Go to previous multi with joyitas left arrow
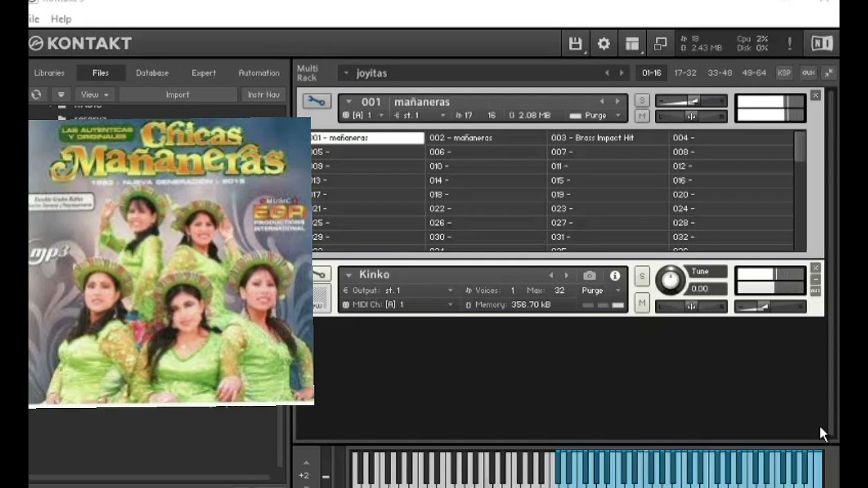This screenshot has width=868, height=488. (x=607, y=73)
